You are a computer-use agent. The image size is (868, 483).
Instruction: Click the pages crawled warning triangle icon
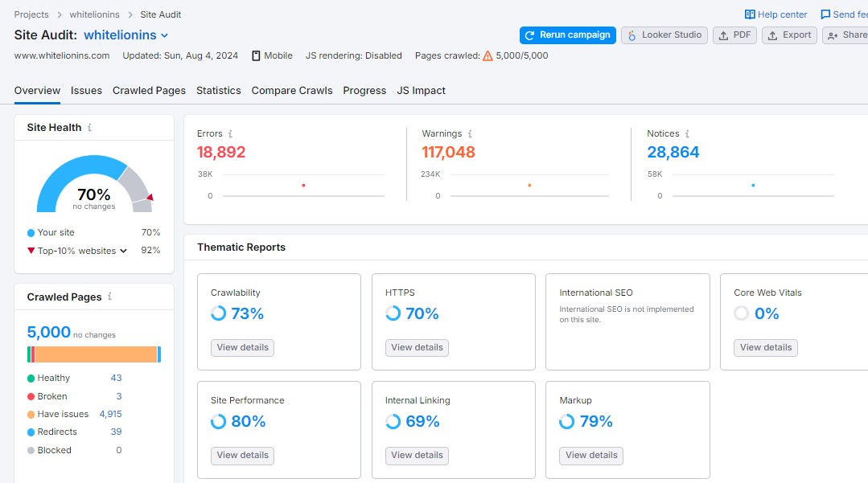point(487,56)
